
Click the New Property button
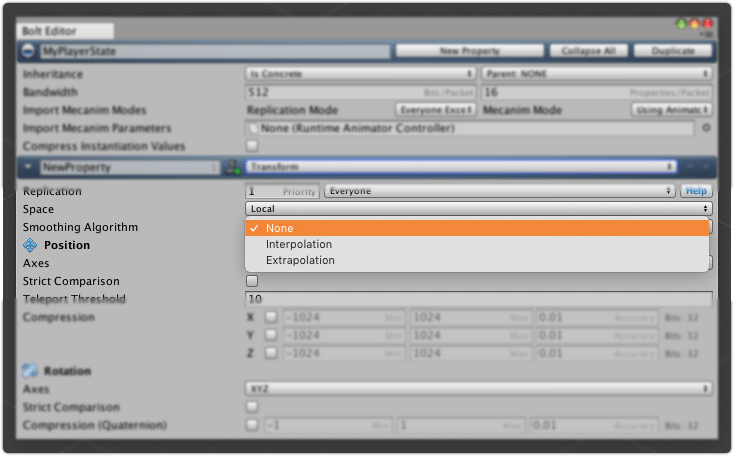[470, 51]
